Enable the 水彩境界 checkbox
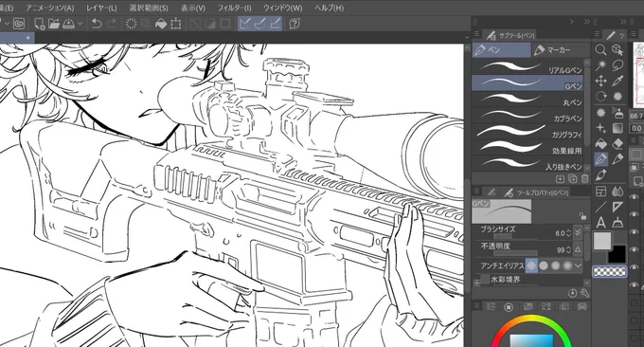The image size is (644, 347). coord(485,279)
